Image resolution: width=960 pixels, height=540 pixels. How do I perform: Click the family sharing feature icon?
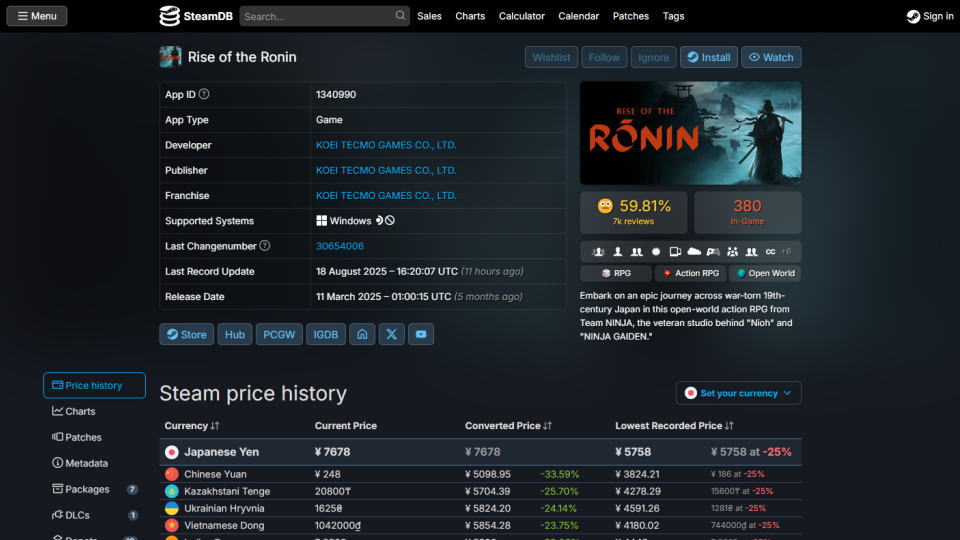tap(732, 252)
